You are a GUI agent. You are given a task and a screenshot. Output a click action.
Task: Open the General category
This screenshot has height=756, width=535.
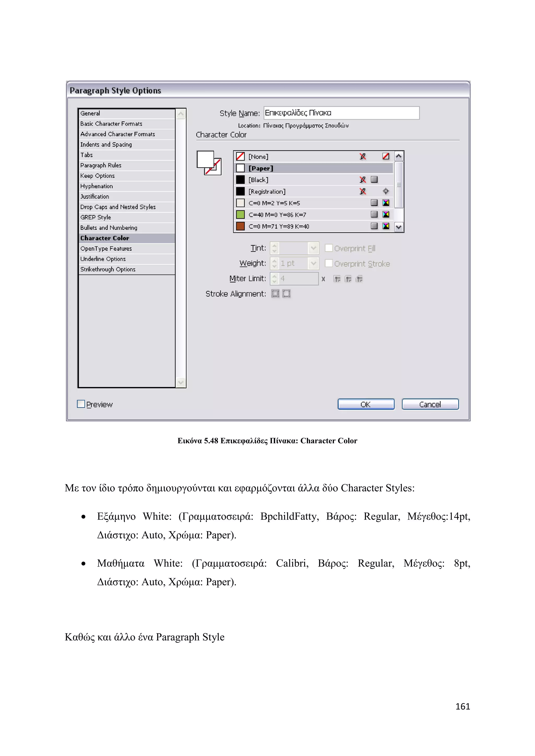pyautogui.click(x=127, y=113)
